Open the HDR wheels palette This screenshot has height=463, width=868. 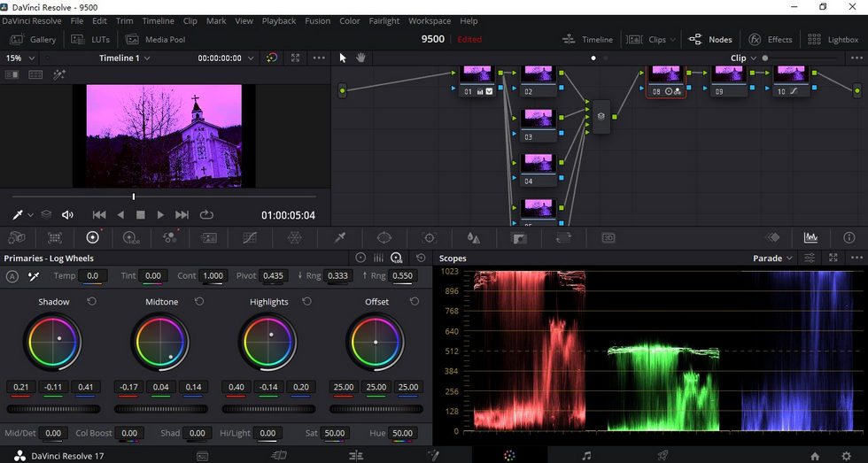click(x=132, y=238)
